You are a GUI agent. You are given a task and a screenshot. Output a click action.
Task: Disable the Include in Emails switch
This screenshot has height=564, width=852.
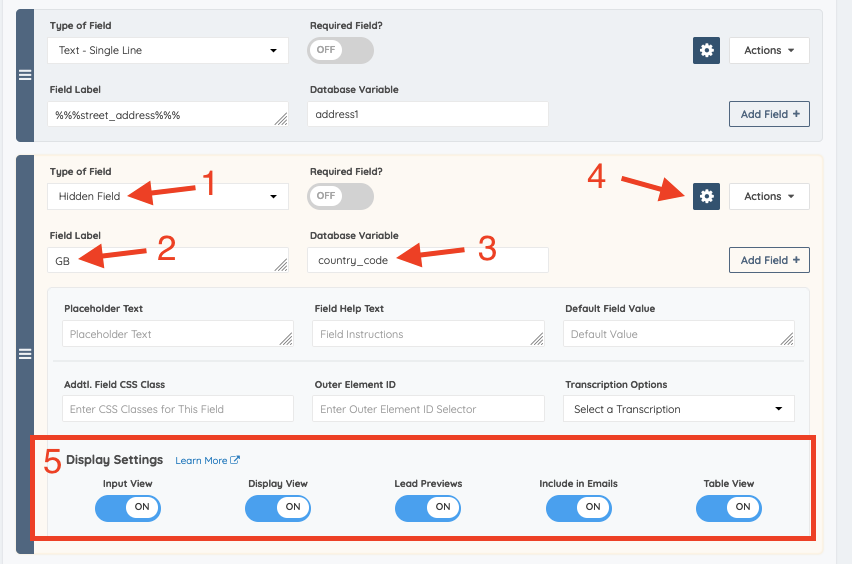[x=579, y=507]
